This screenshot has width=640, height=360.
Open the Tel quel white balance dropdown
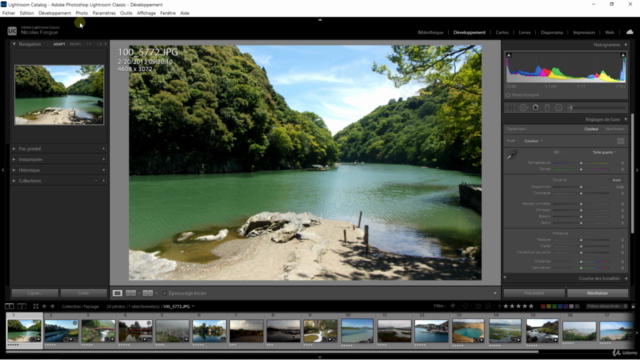coord(604,152)
